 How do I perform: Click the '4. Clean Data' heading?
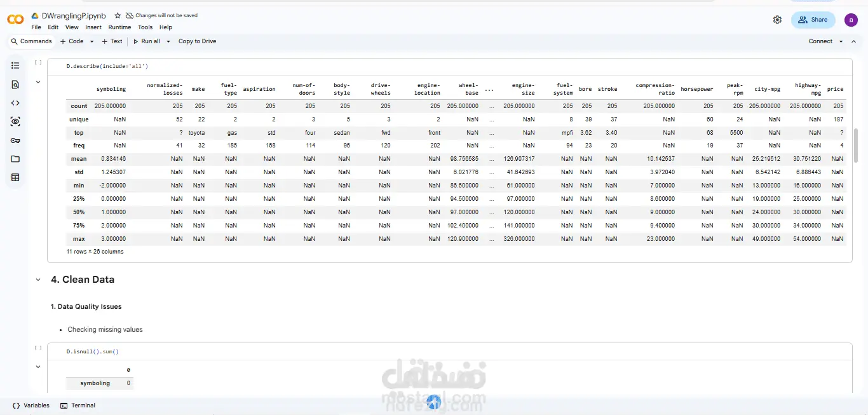[83, 280]
